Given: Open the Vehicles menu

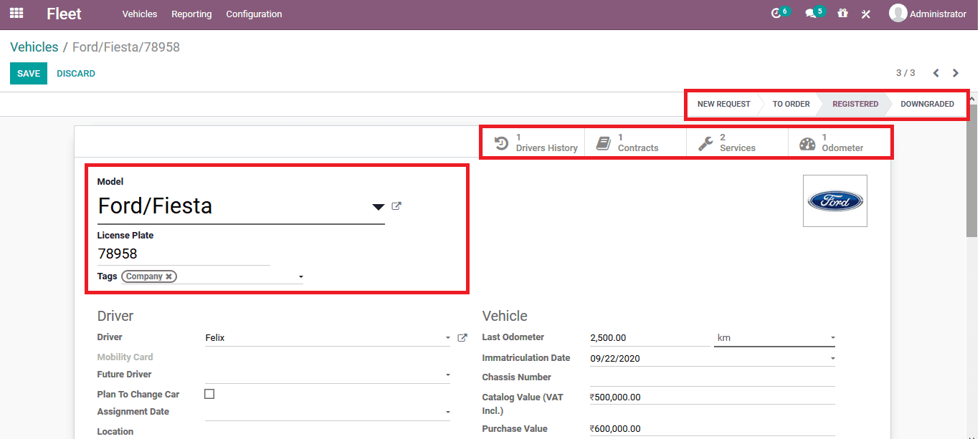Looking at the screenshot, I should tap(140, 14).
